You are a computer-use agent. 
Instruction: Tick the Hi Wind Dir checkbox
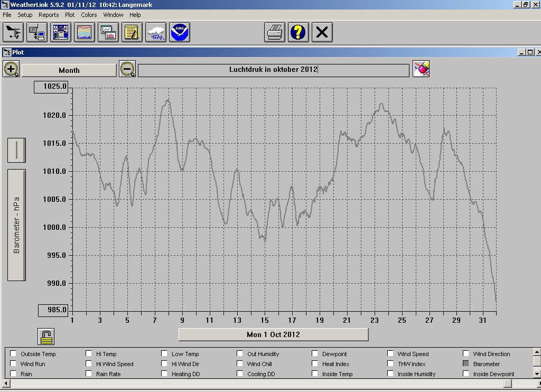point(164,363)
